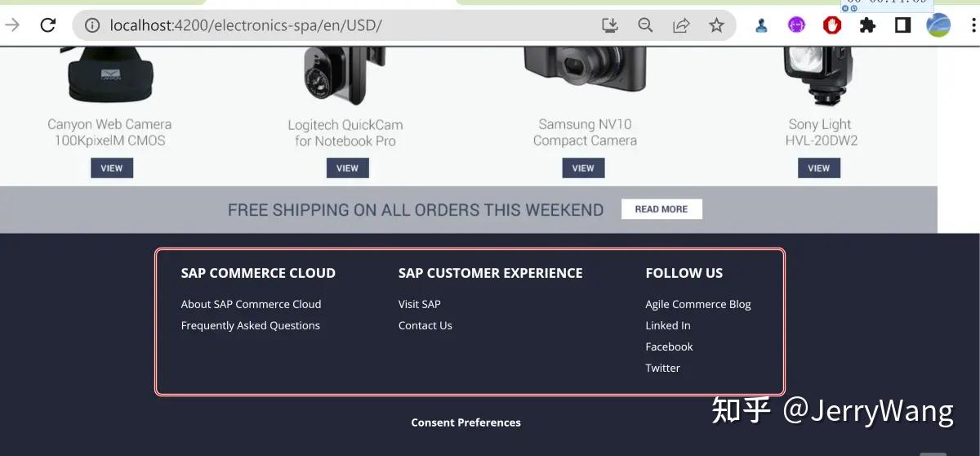The height and width of the screenshot is (456, 980).
Task: Toggle the browser side panel icon
Action: 902,25
